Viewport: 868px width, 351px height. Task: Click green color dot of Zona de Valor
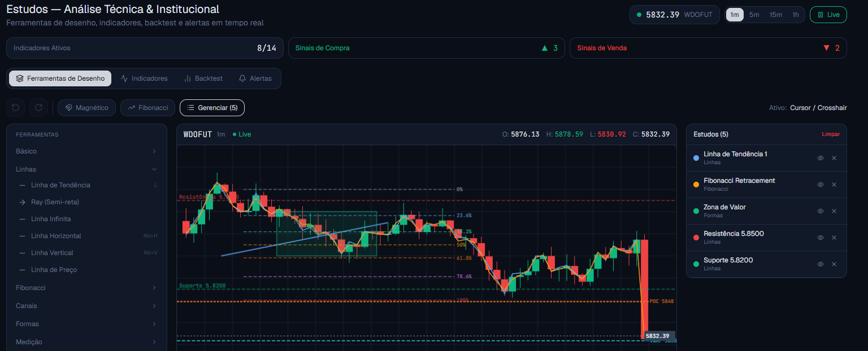click(696, 211)
